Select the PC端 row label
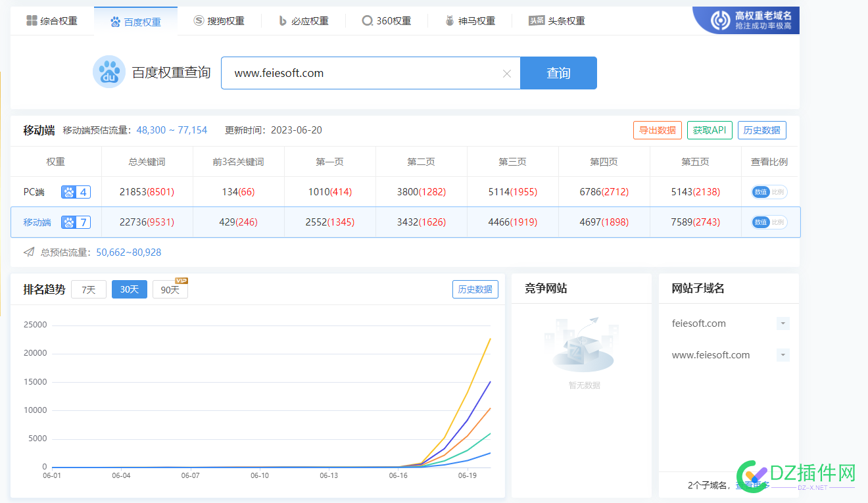868x503 pixels. click(34, 192)
